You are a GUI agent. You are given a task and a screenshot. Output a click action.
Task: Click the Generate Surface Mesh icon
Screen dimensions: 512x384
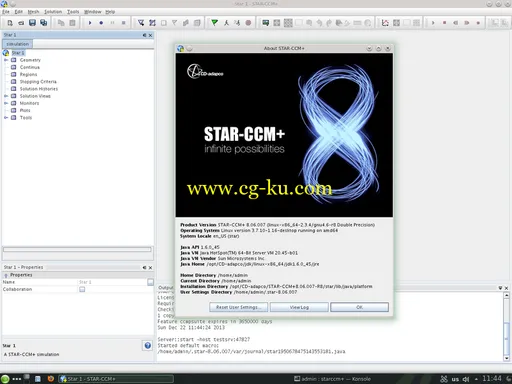click(x=141, y=23)
